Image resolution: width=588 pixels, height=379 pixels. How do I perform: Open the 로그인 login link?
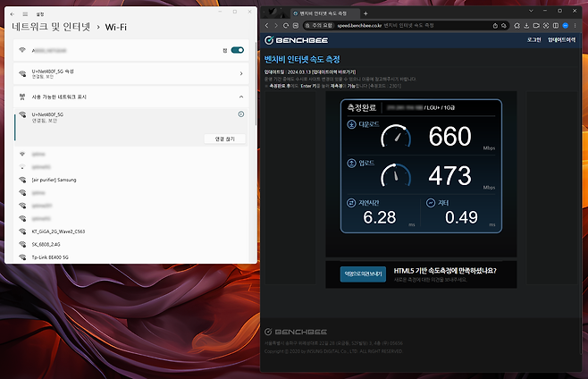[x=534, y=41]
